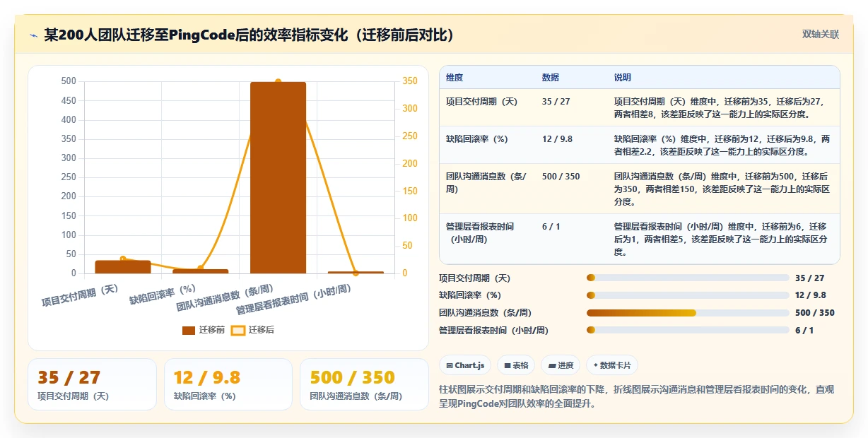Screen dimensions: 868x438
Task: Click the 数据 table column header
Action: pos(551,78)
